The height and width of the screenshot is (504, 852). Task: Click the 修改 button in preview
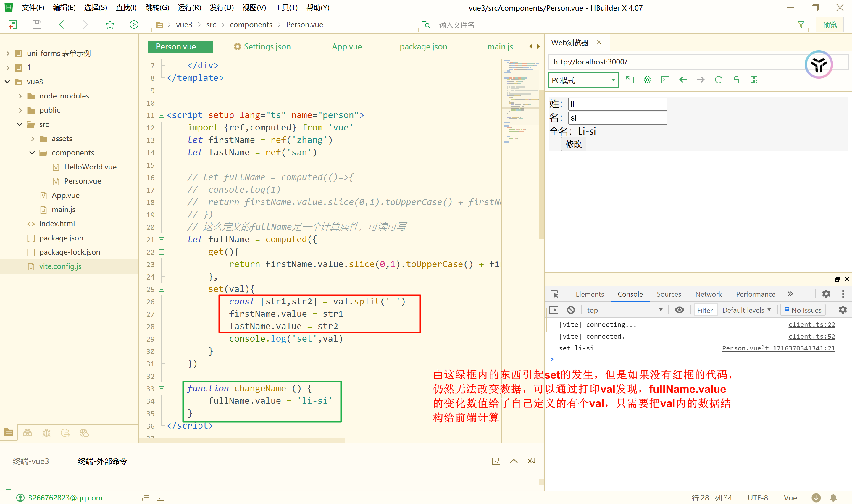click(573, 144)
